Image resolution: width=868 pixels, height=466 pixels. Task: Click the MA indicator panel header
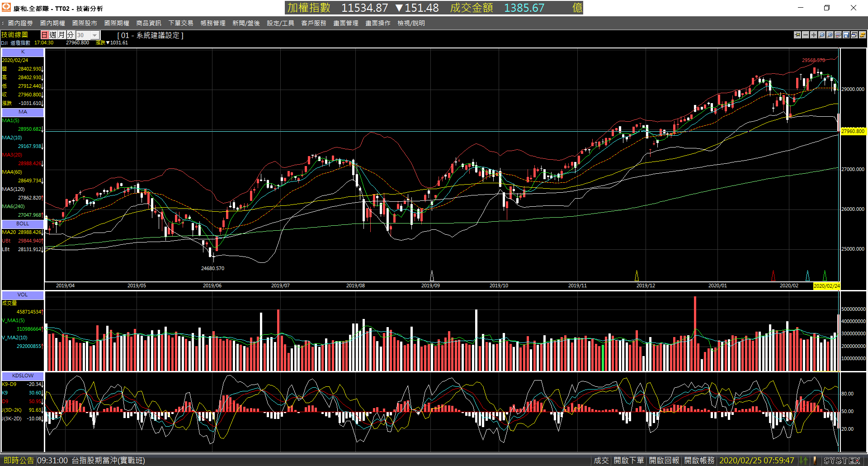[23, 112]
